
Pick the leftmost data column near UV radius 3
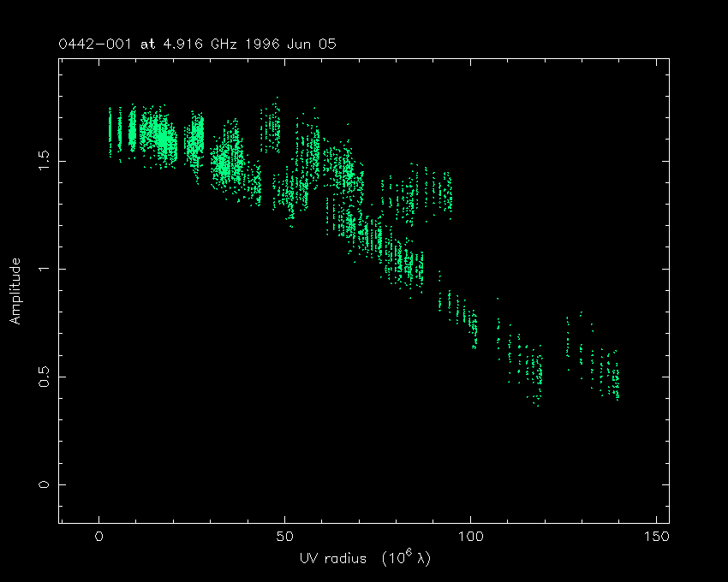(110, 131)
